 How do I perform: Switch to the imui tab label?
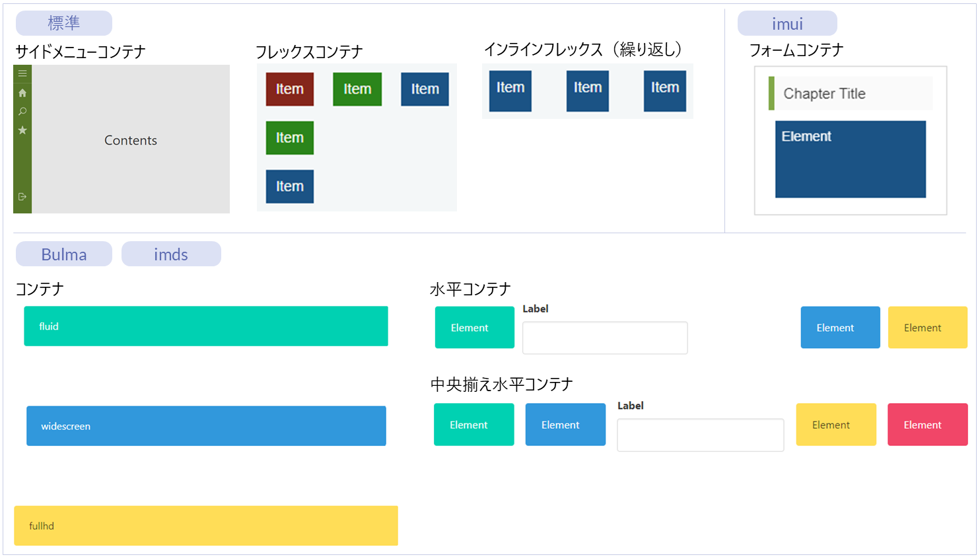click(787, 24)
